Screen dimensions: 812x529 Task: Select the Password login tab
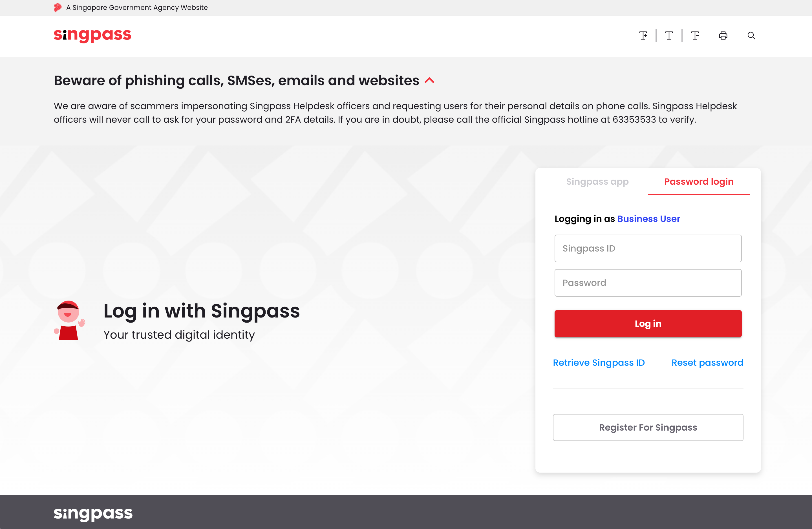point(699,182)
